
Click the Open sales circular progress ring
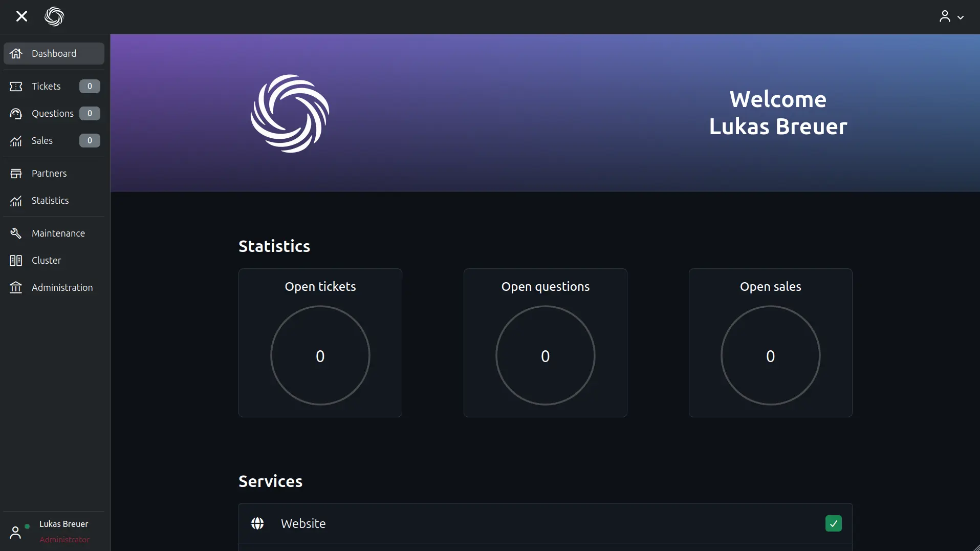[x=770, y=355]
